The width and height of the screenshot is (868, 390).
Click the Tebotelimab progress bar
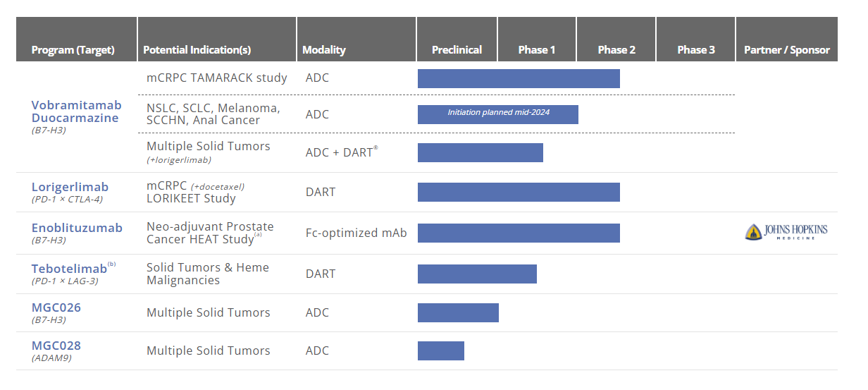click(477, 274)
